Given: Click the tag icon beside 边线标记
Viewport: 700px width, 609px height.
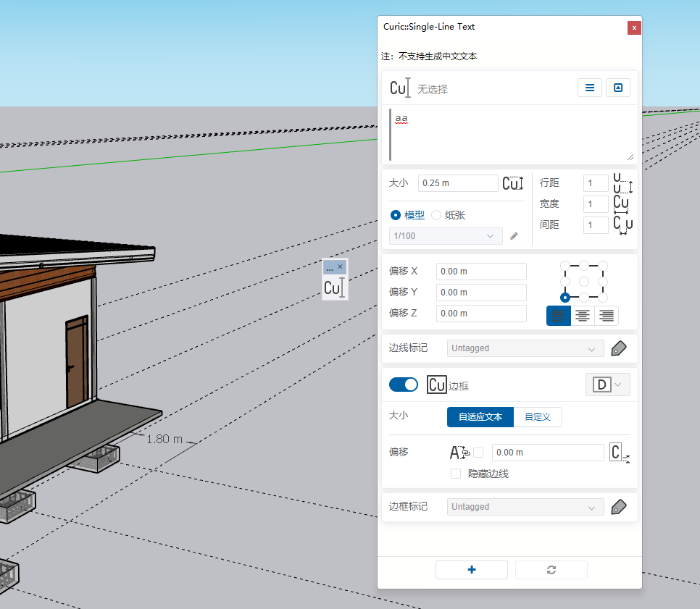Looking at the screenshot, I should pos(618,348).
